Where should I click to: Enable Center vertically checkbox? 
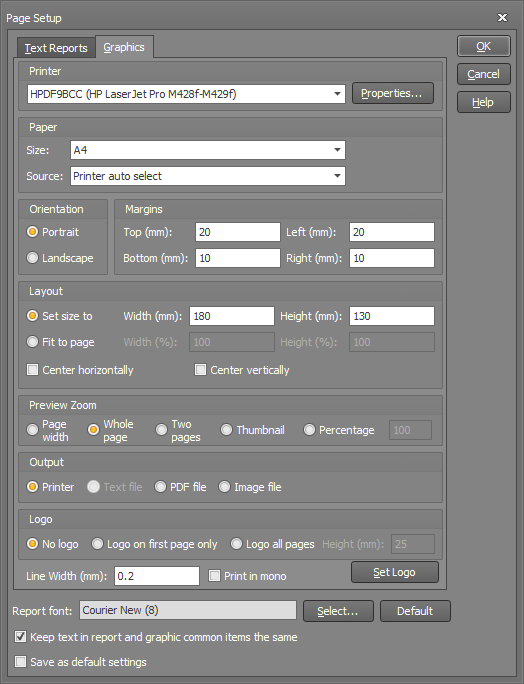tap(200, 370)
